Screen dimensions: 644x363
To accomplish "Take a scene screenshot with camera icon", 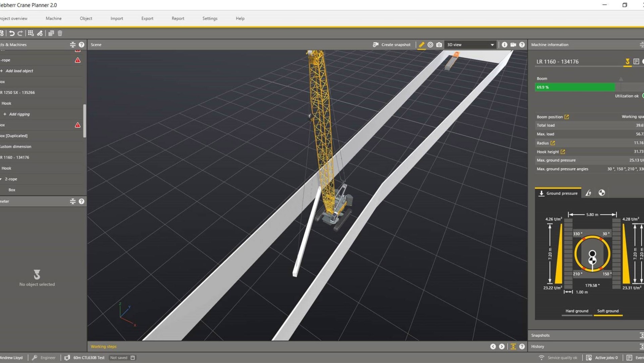I will 439,45.
